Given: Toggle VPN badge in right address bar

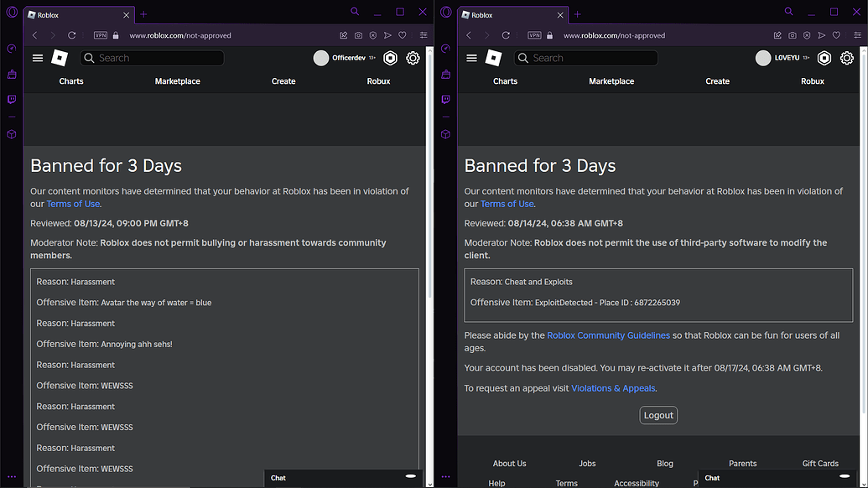Looking at the screenshot, I should [535, 35].
